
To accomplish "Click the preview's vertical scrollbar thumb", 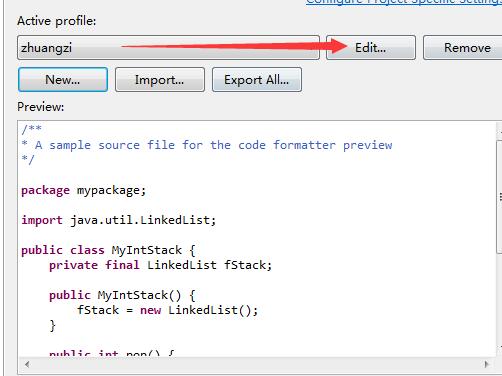I will coord(499,197).
